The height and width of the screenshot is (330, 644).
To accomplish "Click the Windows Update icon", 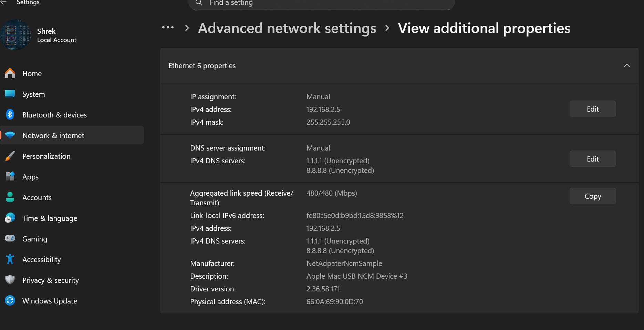I will pos(10,300).
